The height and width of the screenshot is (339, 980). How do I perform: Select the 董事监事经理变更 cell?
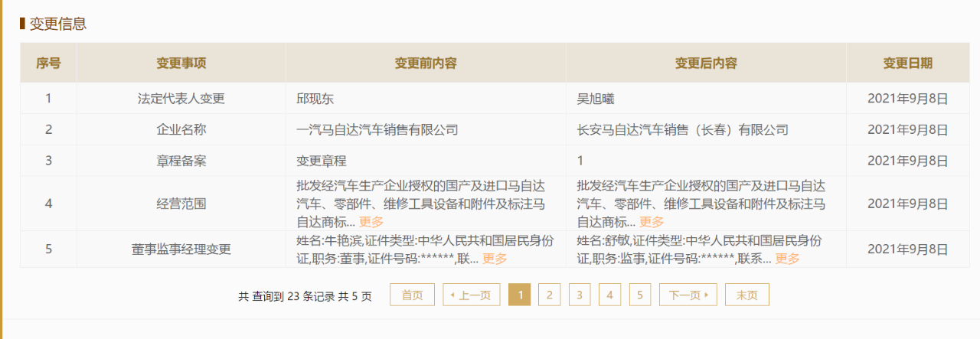pos(181,249)
